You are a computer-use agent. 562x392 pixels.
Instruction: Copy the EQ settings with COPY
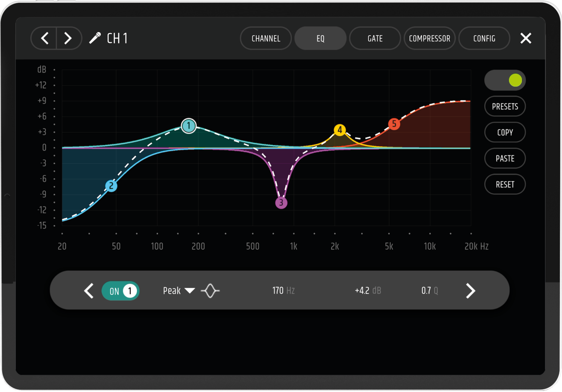(x=505, y=132)
